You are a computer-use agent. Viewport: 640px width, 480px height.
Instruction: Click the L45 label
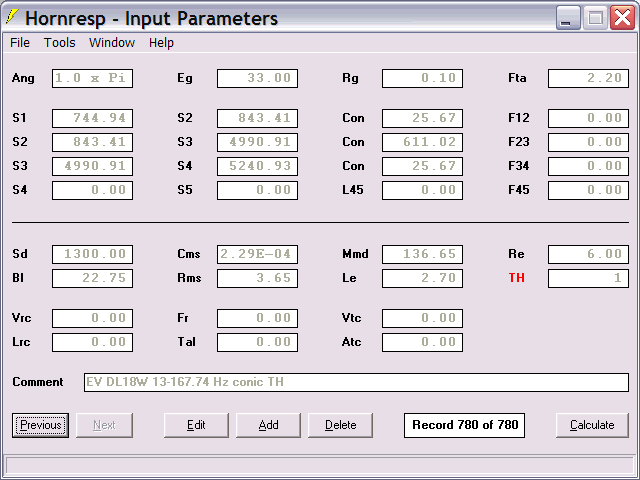[x=353, y=190]
